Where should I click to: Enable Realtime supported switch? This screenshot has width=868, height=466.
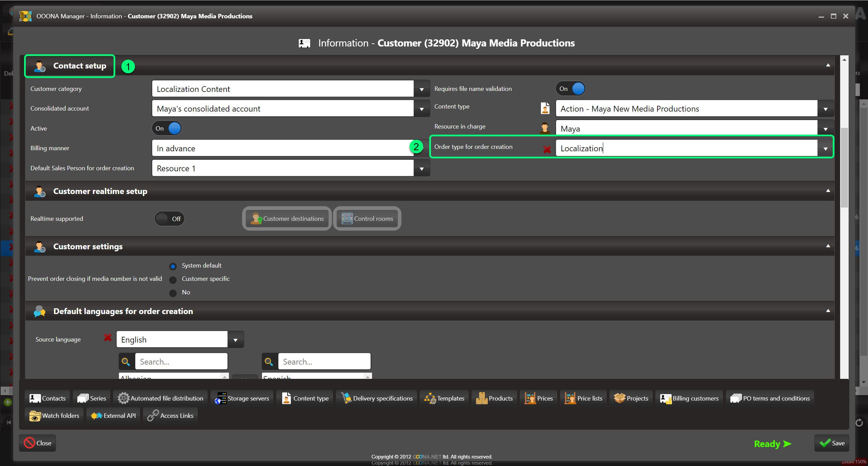[x=169, y=219]
